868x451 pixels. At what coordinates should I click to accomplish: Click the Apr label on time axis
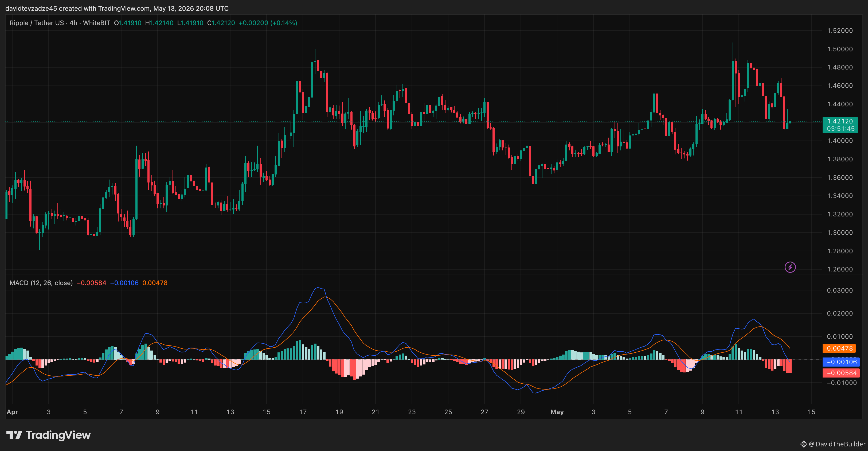point(13,412)
